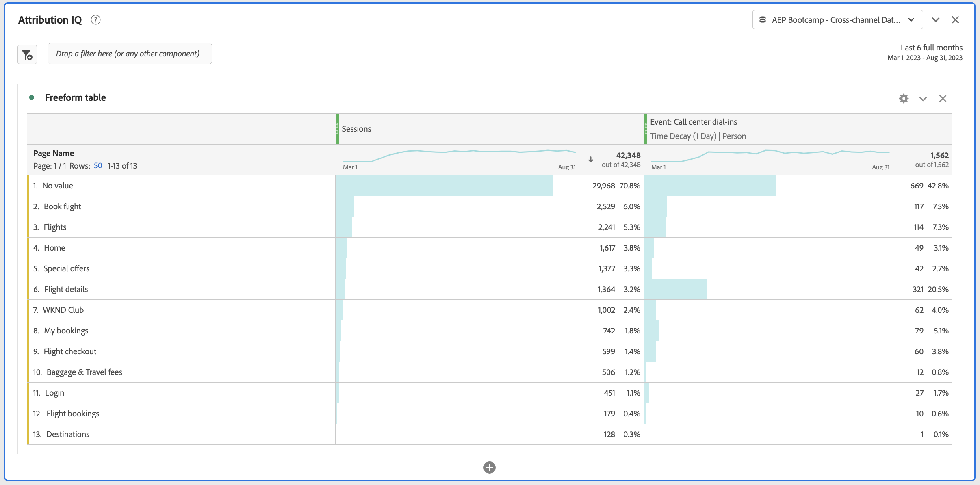Click the Page Name dimension header
Image resolution: width=980 pixels, height=485 pixels.
click(54, 153)
